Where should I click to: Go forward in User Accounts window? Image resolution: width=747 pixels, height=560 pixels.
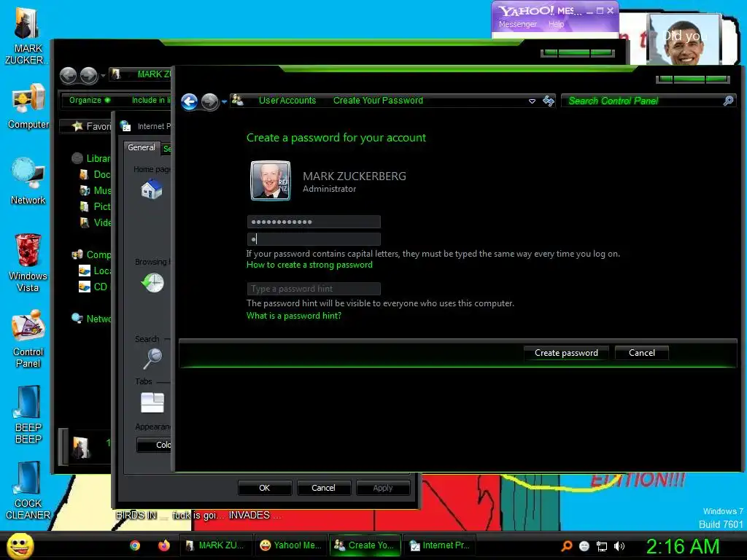click(209, 101)
